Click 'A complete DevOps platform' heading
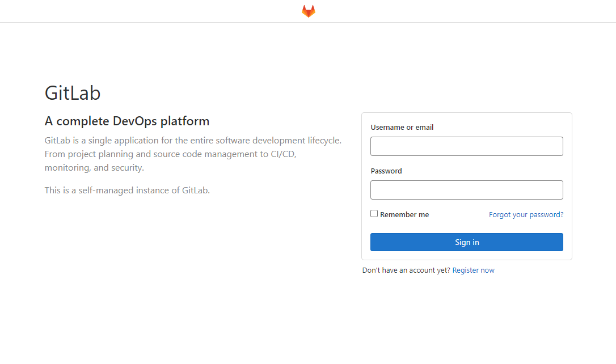This screenshot has width=616, height=364. (x=127, y=121)
